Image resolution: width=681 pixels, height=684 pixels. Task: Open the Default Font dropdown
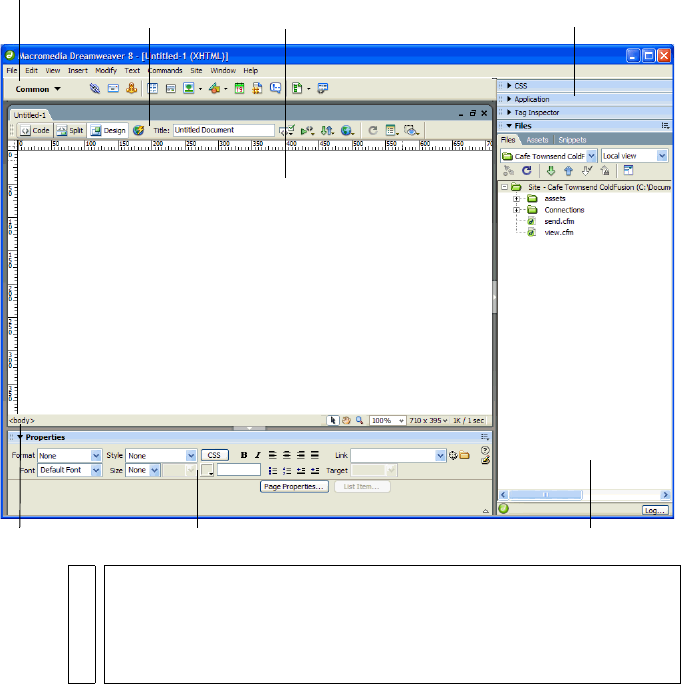[69, 470]
